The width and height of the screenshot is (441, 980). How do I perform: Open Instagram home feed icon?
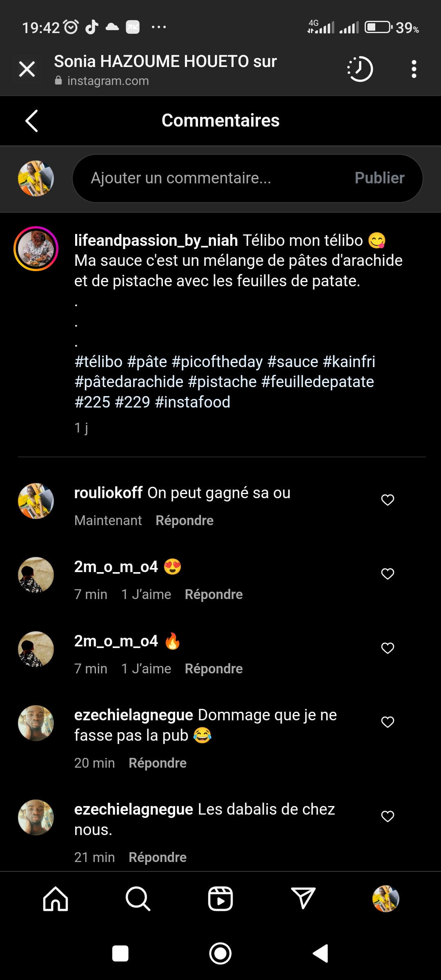56,899
